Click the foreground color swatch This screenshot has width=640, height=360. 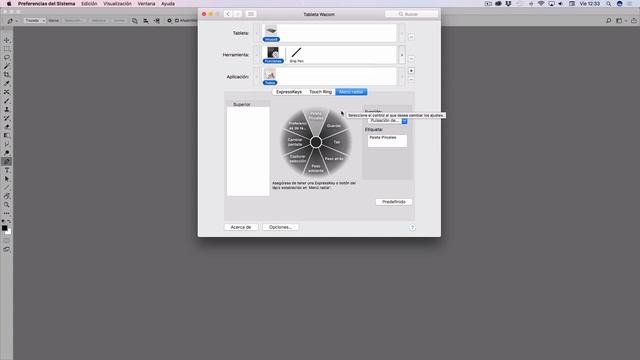click(4, 228)
